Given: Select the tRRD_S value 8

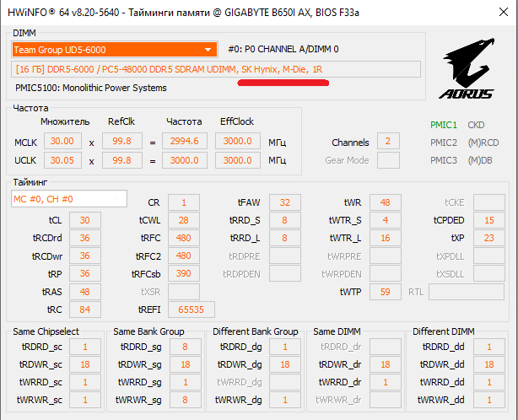Looking at the screenshot, I should point(285,220).
